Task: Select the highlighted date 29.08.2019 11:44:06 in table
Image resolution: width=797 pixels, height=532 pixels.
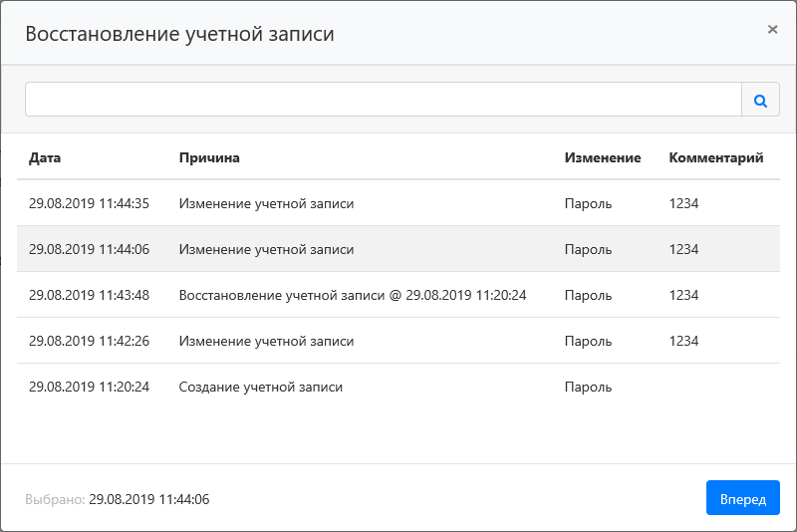Action: pyautogui.click(x=89, y=249)
